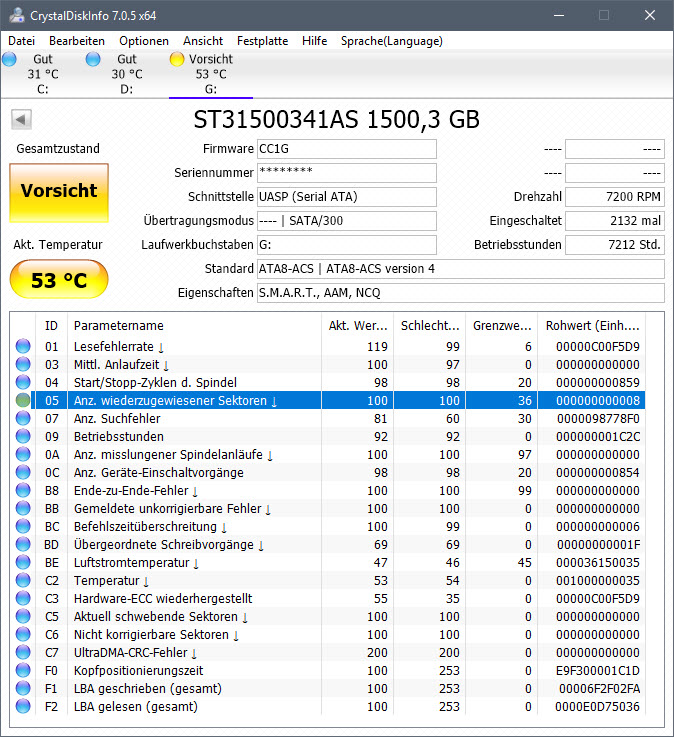674x737 pixels.
Task: Click the Drehzahl value 7200 RPM
Action: 615,197
